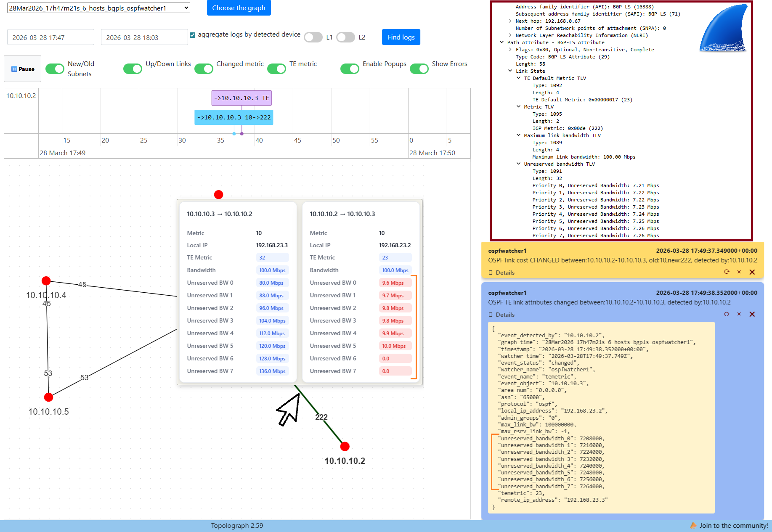Viewport: 772px width, 532px height.
Task: Uncheck aggregate logs by detected device
Action: click(x=193, y=35)
